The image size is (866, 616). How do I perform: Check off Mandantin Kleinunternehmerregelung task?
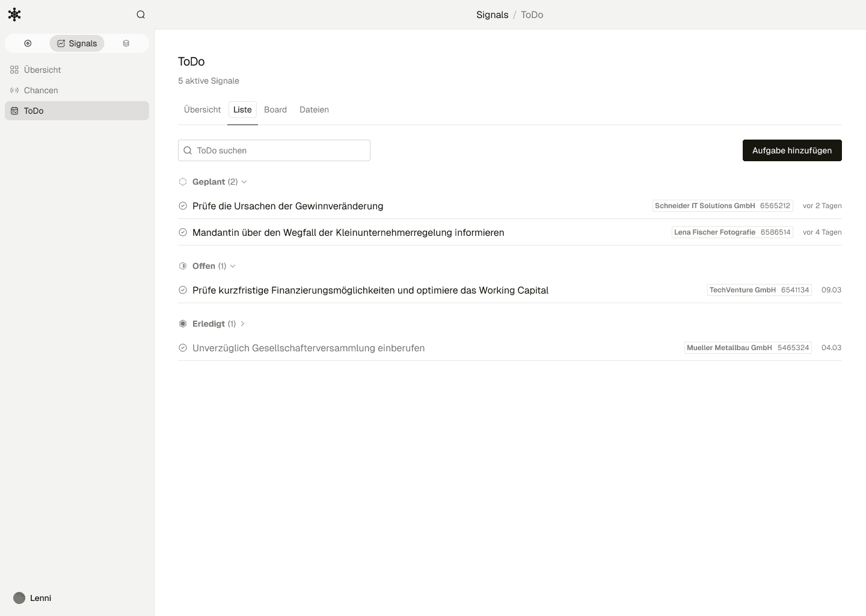tap(183, 232)
